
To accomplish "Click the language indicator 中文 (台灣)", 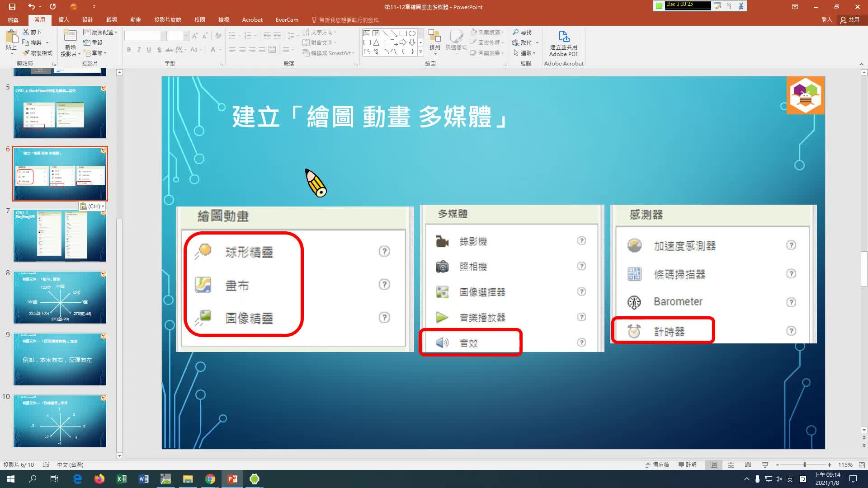I will (70, 465).
